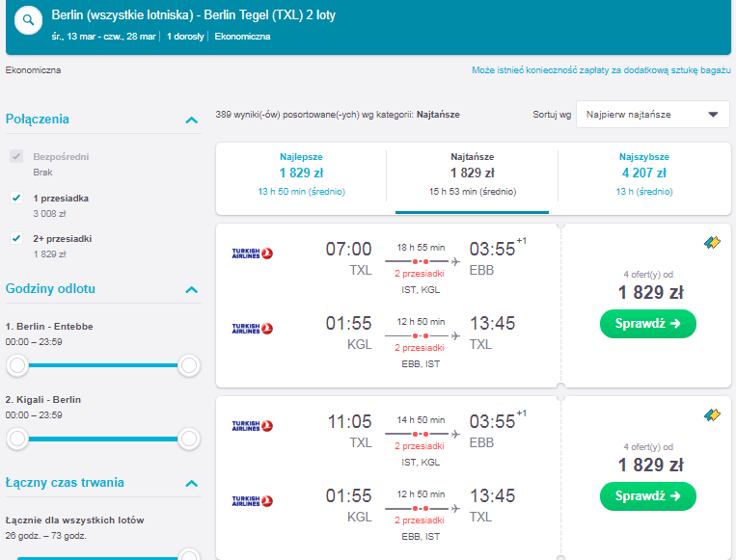Collapse the Połączenia filter section
The height and width of the screenshot is (560, 736).
[x=192, y=120]
